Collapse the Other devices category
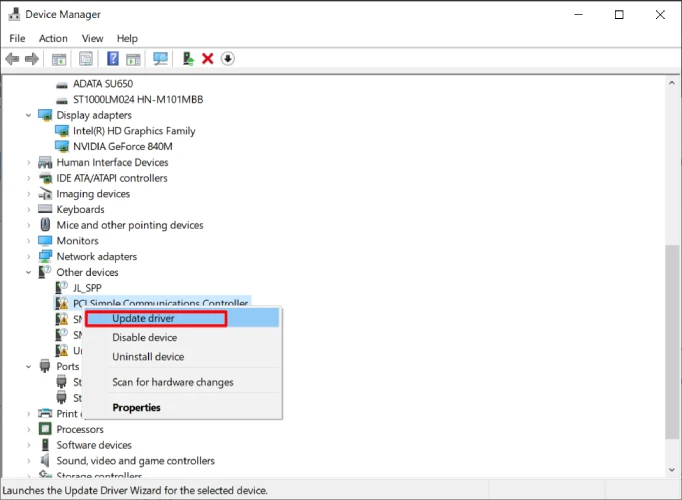682x500 pixels. point(28,272)
